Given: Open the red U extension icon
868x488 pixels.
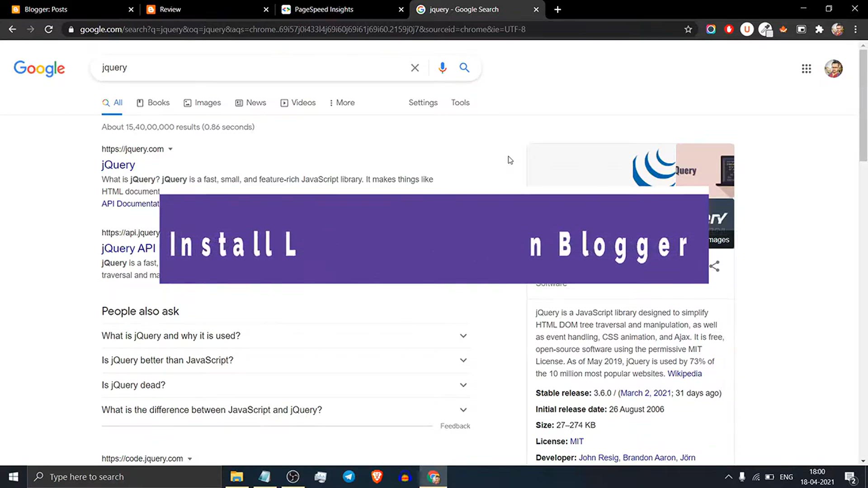Looking at the screenshot, I should click(x=747, y=29).
